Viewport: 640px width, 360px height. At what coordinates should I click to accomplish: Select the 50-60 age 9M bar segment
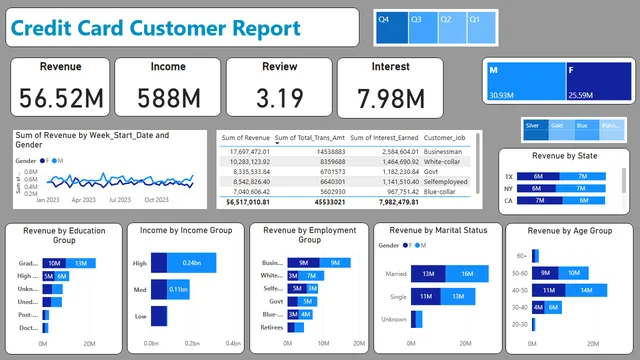(545, 273)
